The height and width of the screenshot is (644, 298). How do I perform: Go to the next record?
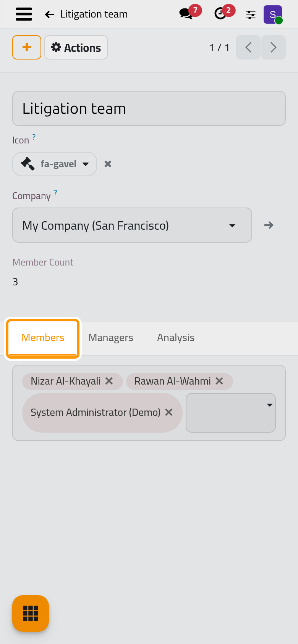click(274, 47)
